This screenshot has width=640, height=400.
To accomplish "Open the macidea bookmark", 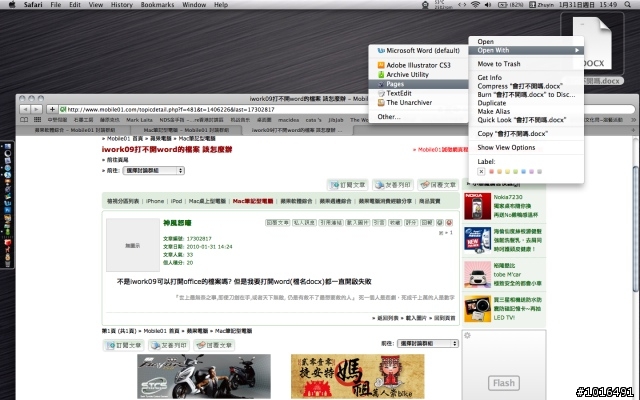I will pos(288,120).
